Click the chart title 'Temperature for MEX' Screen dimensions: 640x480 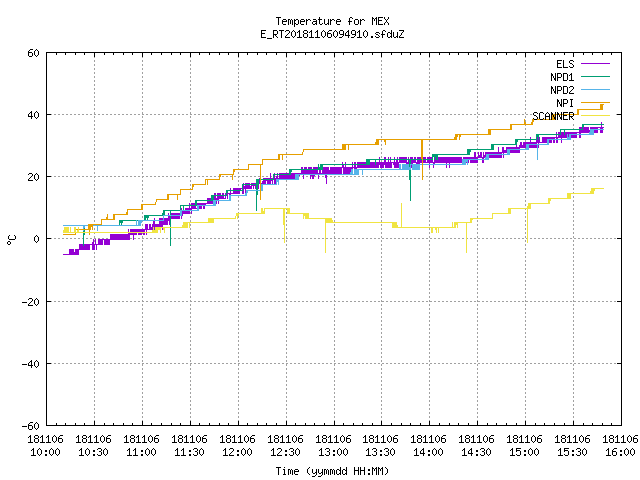tap(332, 21)
